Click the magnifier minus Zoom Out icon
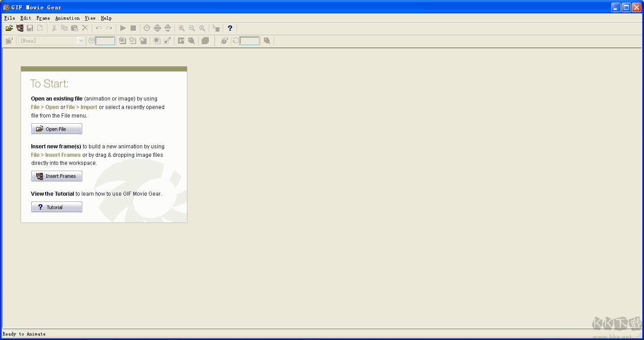Image resolution: width=644 pixels, height=340 pixels. pyautogui.click(x=192, y=28)
